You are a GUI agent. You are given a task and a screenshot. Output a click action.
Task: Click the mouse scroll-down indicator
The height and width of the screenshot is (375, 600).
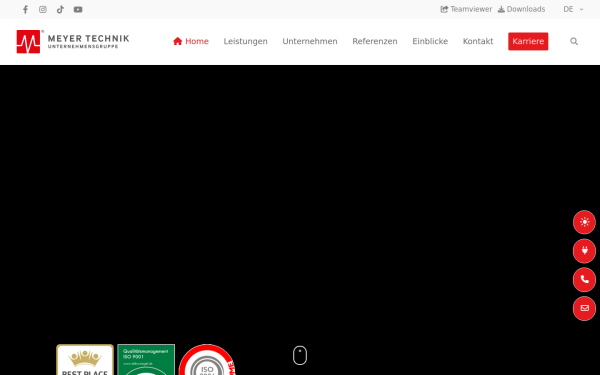pos(300,355)
